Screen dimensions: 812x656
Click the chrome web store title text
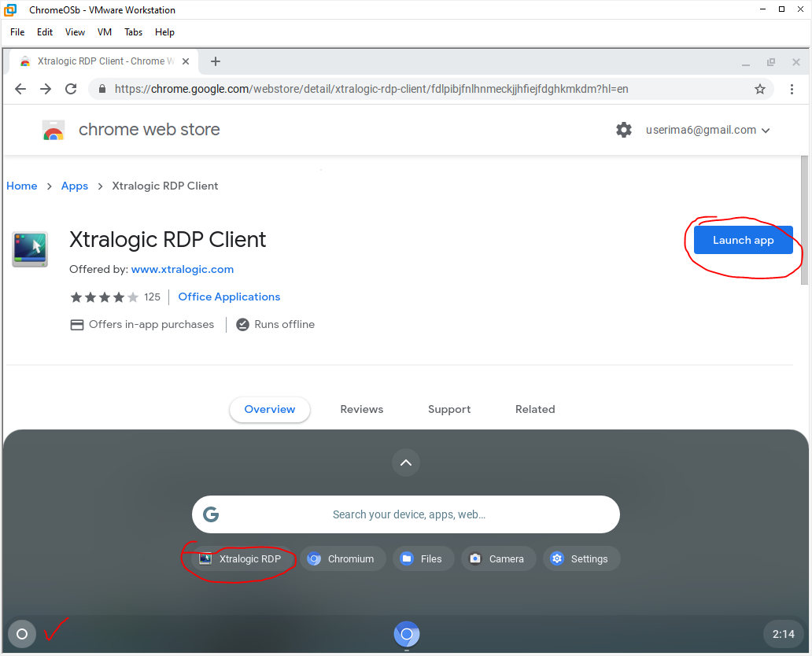tap(149, 130)
